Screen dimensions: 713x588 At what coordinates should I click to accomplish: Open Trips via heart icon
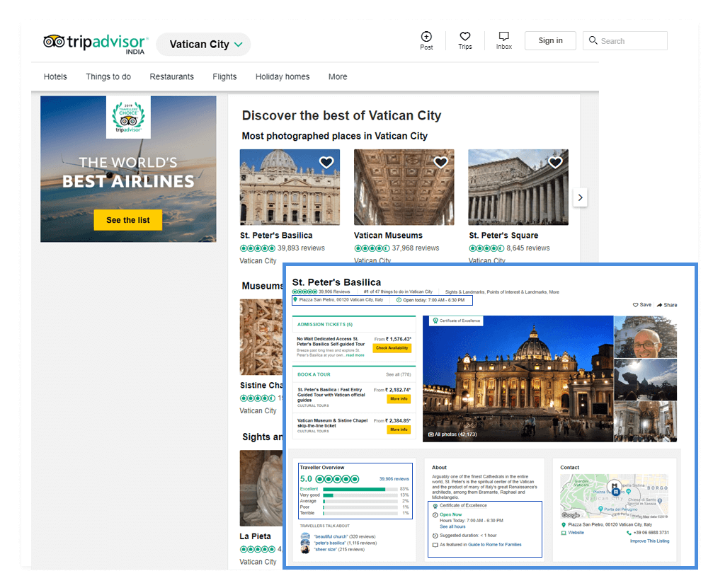tap(464, 36)
